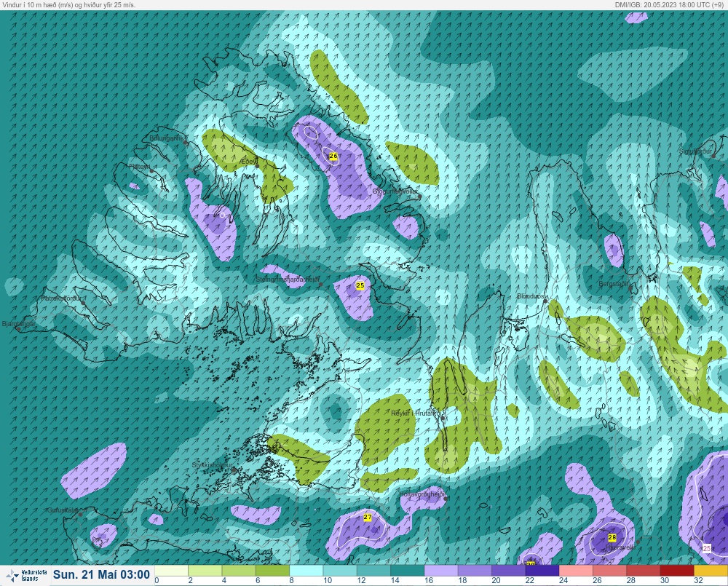The width and height of the screenshot is (728, 586).
Task: Select the Blönduós station label
Action: coord(531,296)
